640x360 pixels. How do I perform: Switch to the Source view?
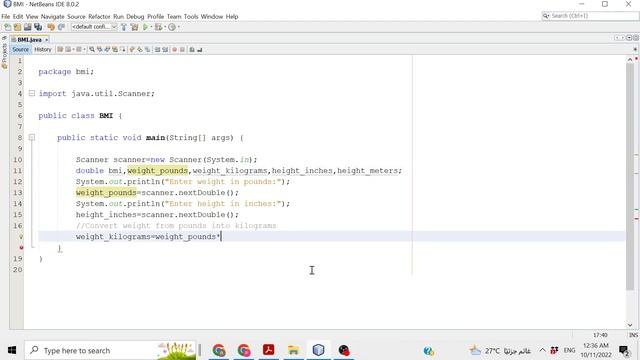[20, 49]
